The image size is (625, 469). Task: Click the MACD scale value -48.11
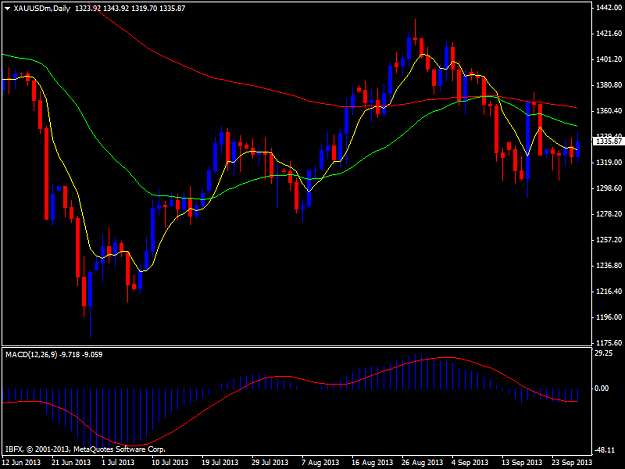604,450
